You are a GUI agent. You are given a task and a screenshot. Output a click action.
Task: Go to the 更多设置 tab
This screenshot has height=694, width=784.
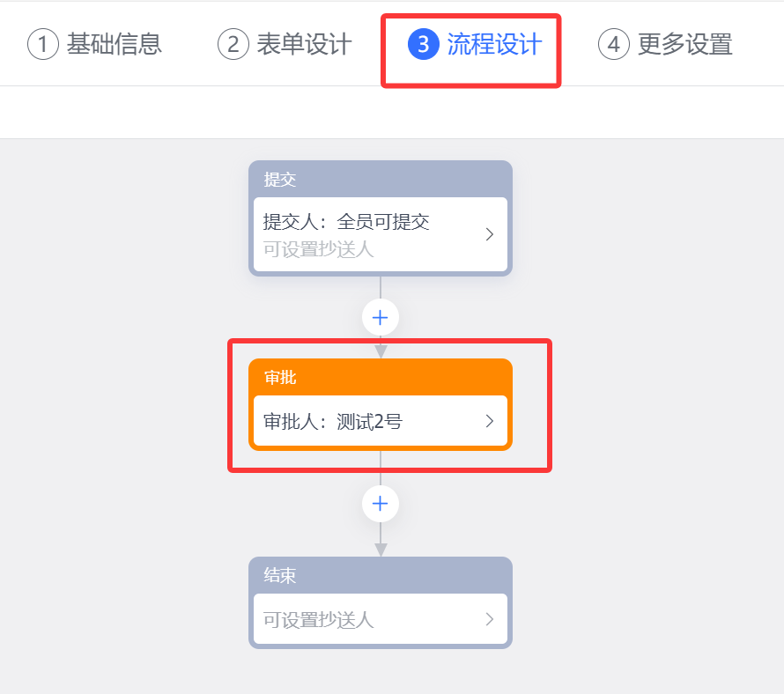[685, 44]
